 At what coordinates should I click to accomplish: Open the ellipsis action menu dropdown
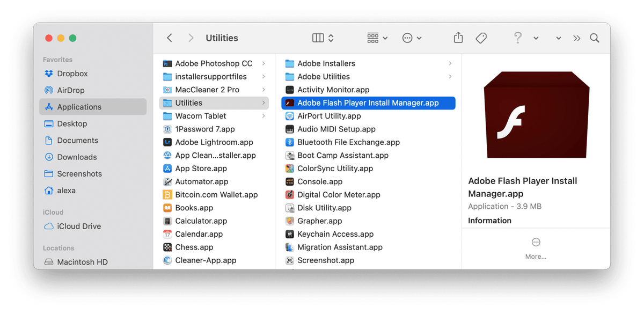(411, 38)
